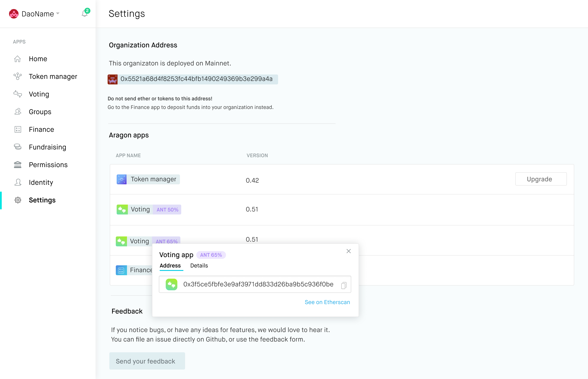Click the DaoName red avatar icon
This screenshot has width=588, height=379.
point(14,14)
